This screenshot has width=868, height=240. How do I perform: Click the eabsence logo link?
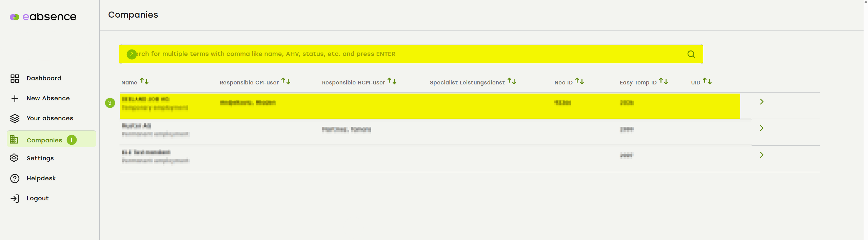[x=43, y=17]
